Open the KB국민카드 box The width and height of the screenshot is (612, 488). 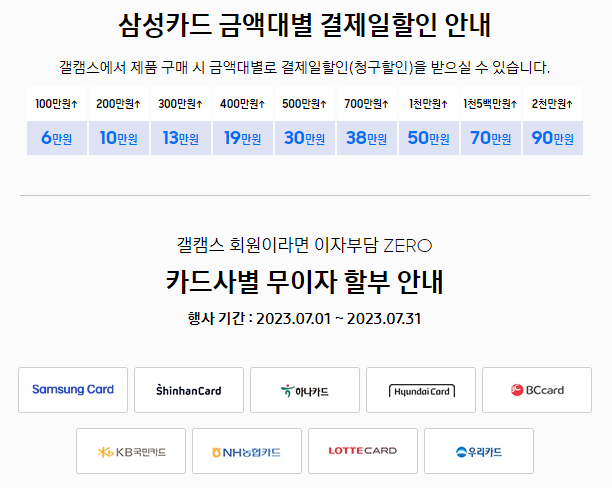tap(131, 451)
